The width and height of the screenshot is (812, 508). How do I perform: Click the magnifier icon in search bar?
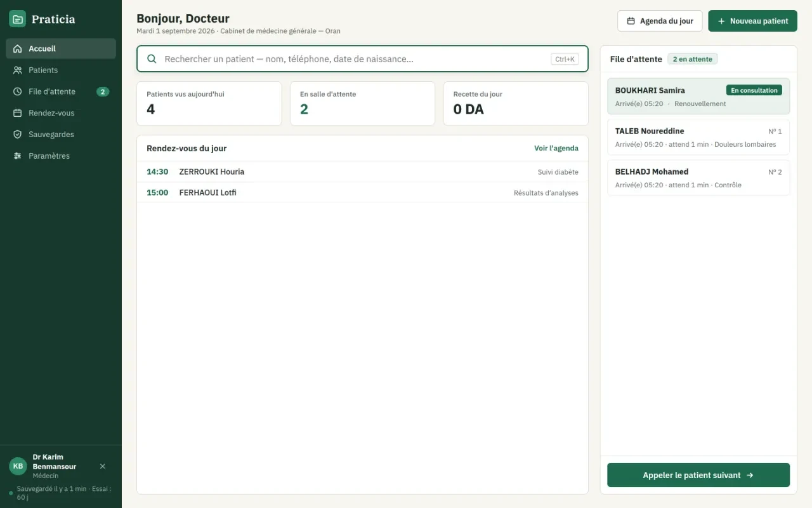(152, 59)
